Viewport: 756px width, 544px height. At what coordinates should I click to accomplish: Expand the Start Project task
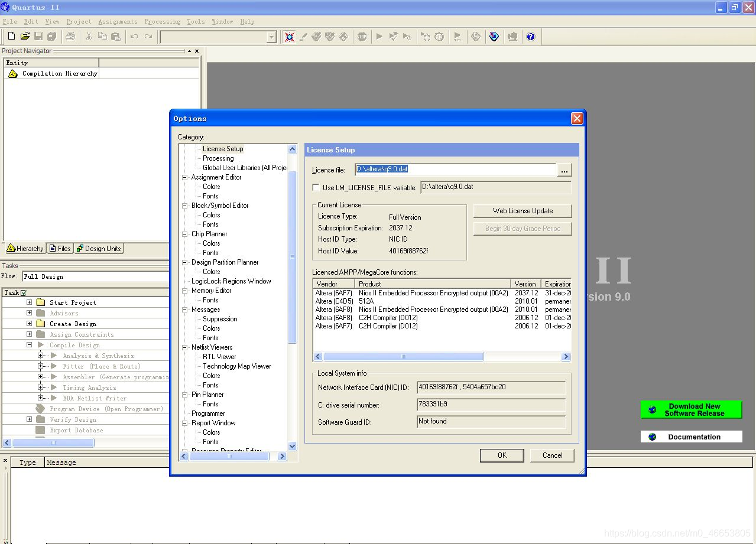pos(29,302)
